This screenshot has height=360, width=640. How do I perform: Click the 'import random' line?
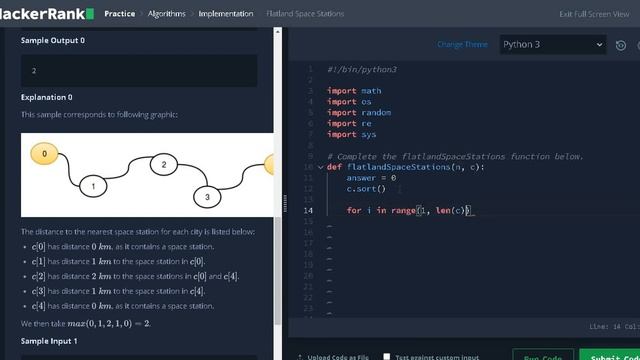point(359,113)
